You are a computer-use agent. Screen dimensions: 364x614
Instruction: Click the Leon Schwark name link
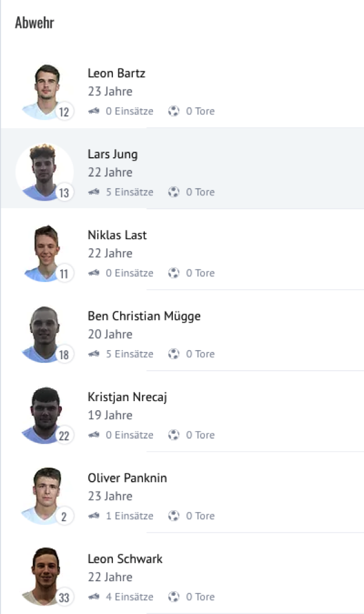pyautogui.click(x=125, y=559)
